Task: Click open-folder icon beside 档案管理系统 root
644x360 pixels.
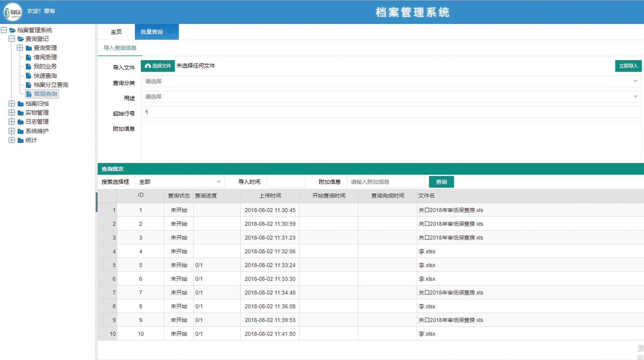Action: [12, 30]
